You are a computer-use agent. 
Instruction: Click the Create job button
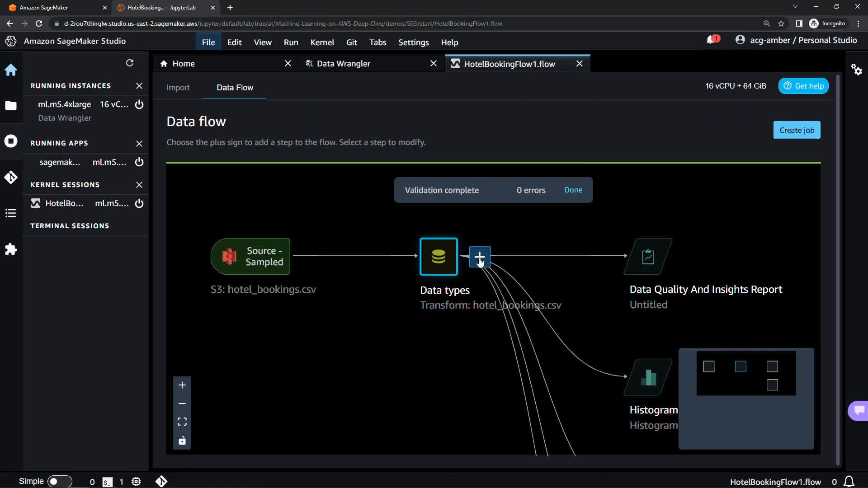click(797, 130)
